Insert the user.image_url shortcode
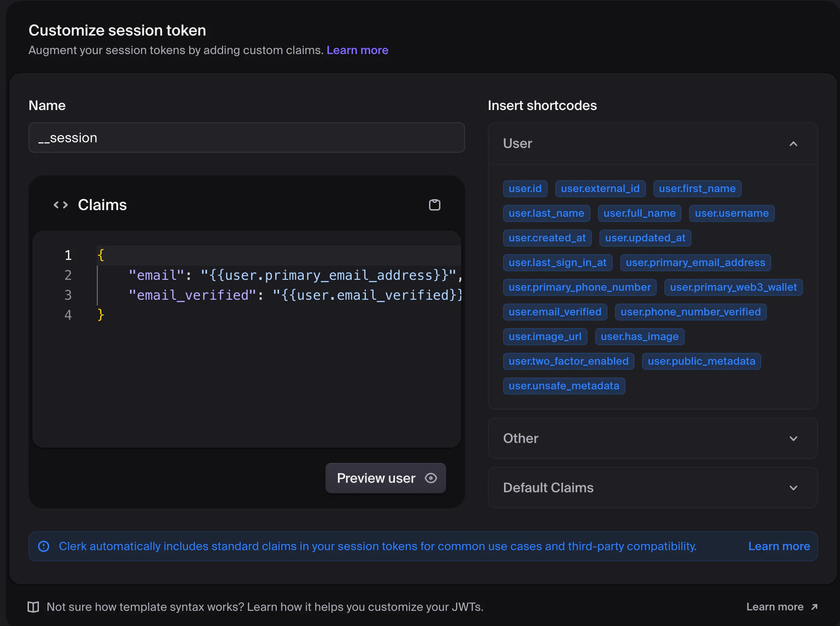 point(545,337)
